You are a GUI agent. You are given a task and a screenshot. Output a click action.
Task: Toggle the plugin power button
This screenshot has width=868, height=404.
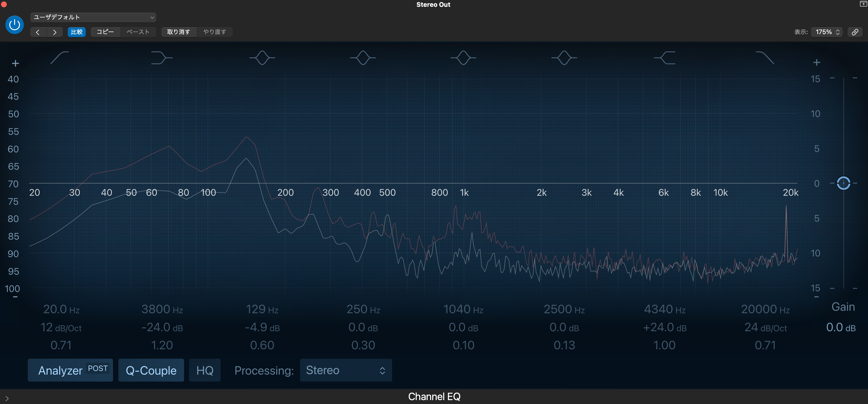(14, 25)
